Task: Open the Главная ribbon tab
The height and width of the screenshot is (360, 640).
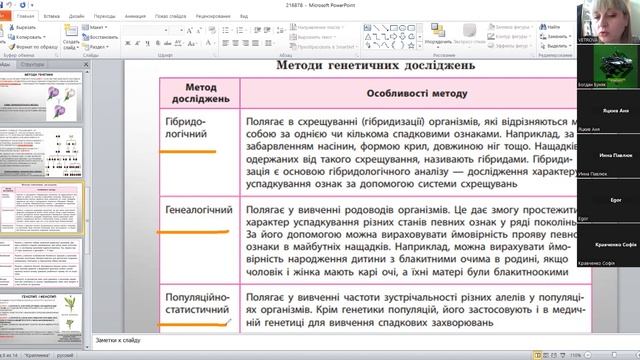Action: [x=25, y=16]
